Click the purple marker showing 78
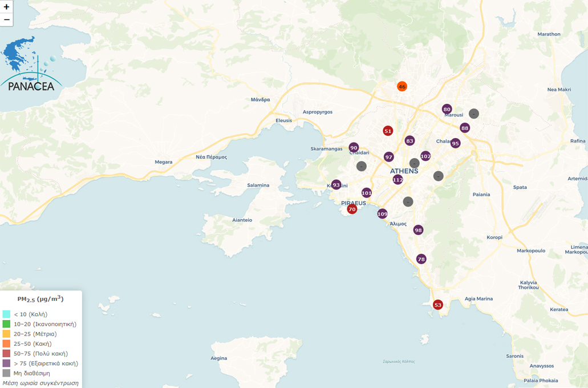Viewport: 588px width, 388px height. click(x=421, y=259)
